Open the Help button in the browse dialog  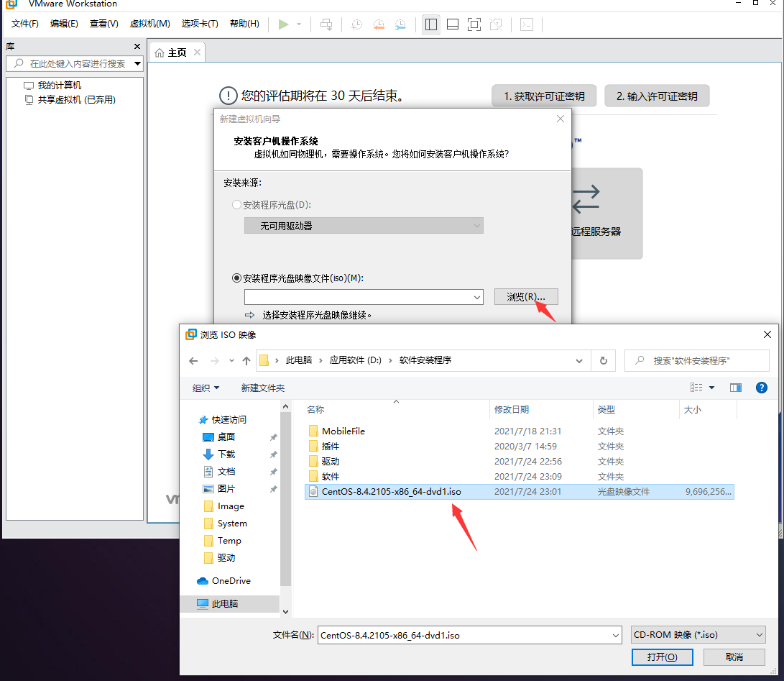pyautogui.click(x=761, y=387)
